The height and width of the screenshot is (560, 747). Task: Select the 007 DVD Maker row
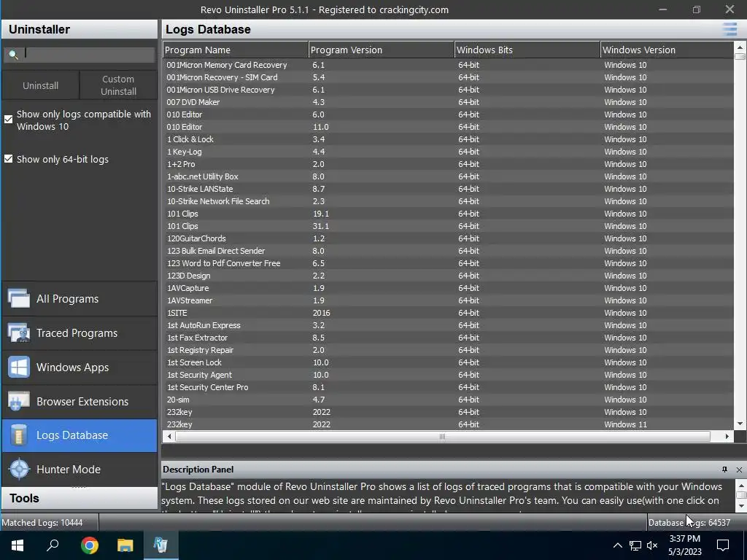[449, 102]
